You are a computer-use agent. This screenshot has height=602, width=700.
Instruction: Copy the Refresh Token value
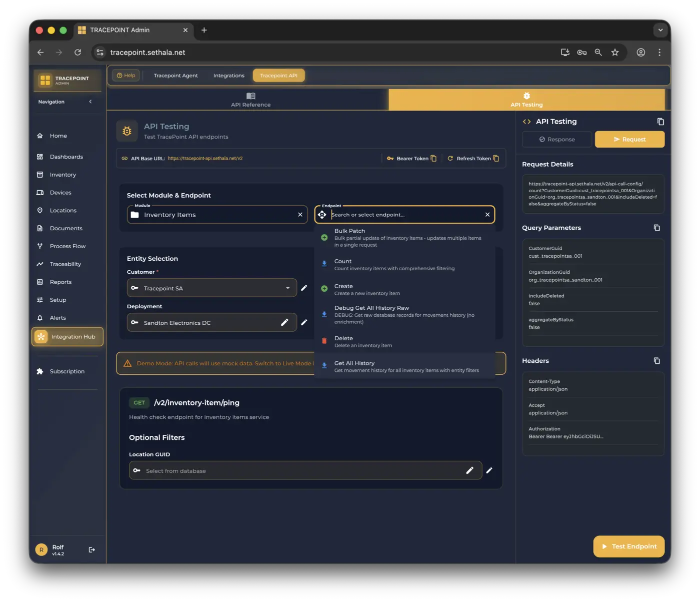click(496, 159)
